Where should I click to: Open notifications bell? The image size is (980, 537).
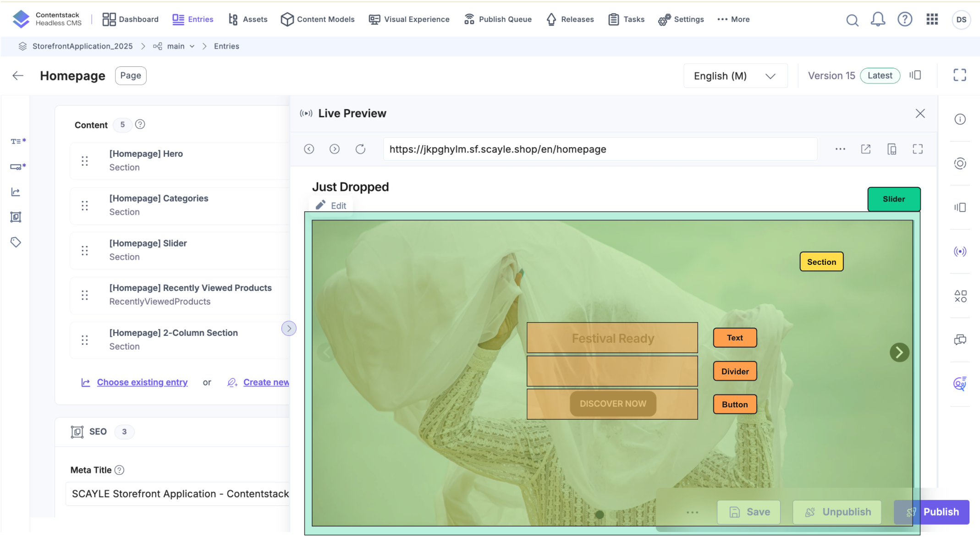click(878, 19)
